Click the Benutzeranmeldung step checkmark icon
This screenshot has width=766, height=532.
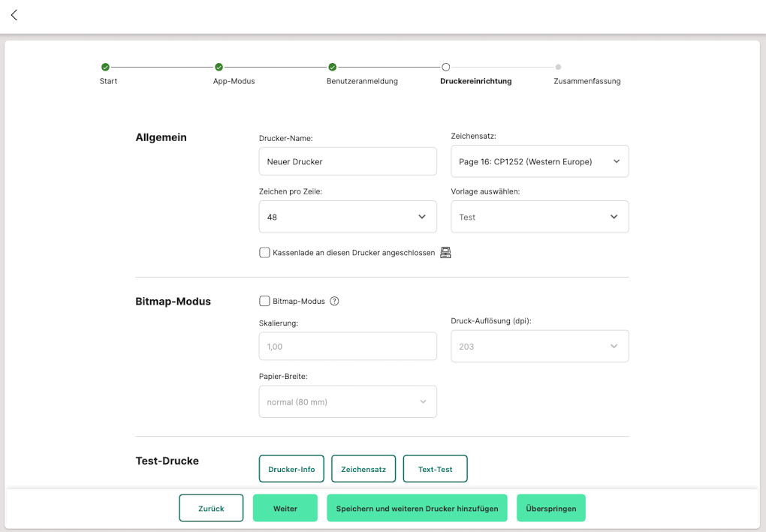pos(332,67)
